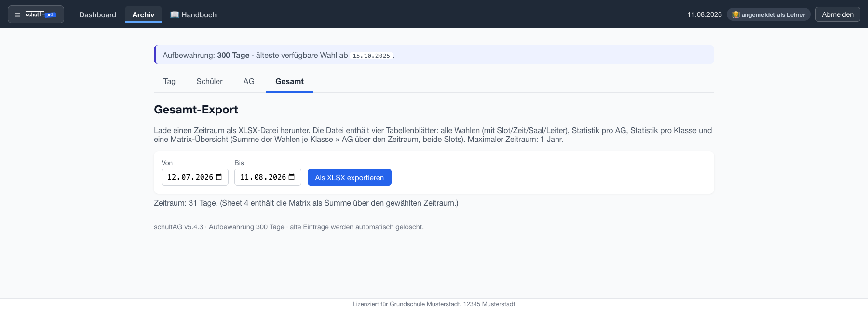Click the Zeitraum: 31 Tage note
Image resolution: width=868 pixels, height=309 pixels.
click(306, 203)
